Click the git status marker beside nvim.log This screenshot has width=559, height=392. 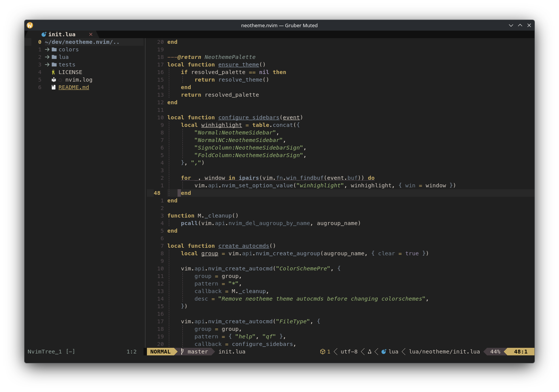point(60,80)
